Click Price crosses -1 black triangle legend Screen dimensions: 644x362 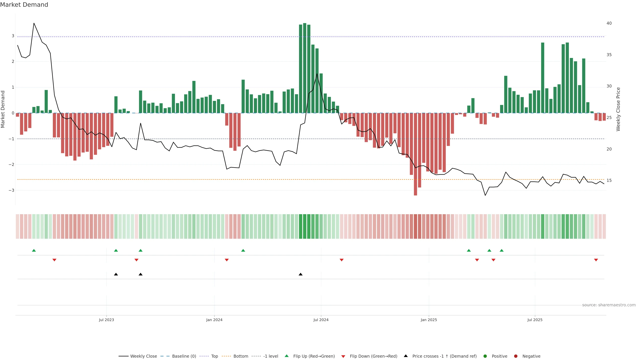pos(406,356)
